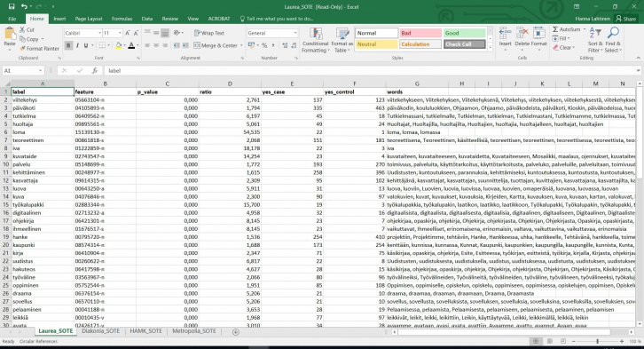Open Sort & Filter

point(595,40)
